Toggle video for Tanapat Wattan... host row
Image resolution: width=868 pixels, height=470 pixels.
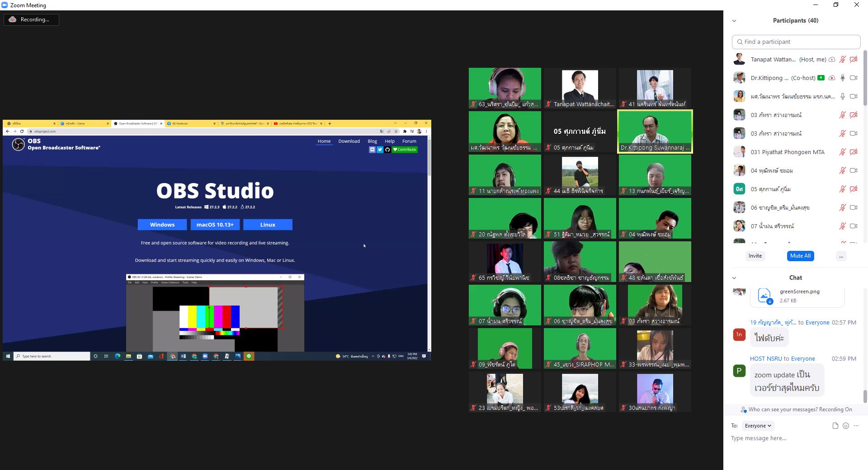pos(854,59)
